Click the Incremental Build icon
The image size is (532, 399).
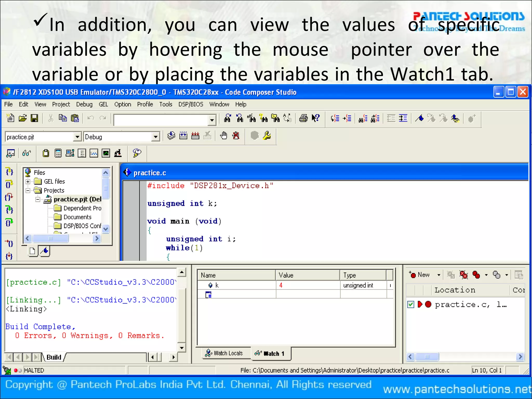[183, 136]
